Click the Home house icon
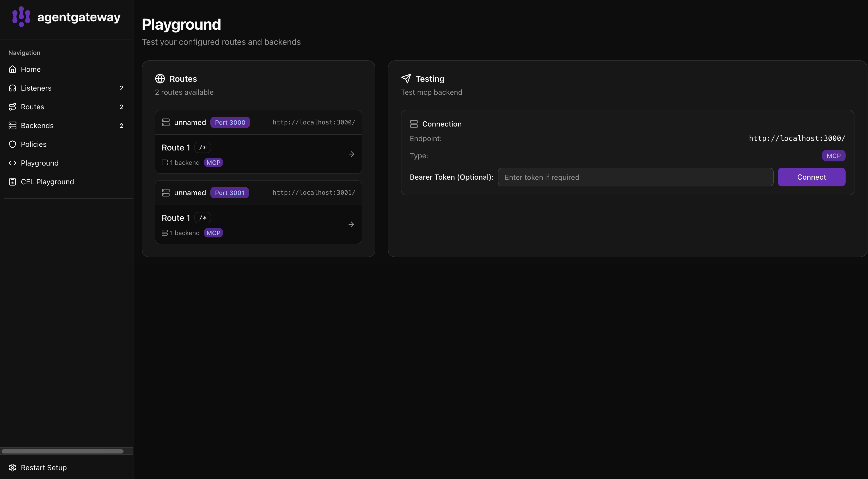Image resolution: width=868 pixels, height=479 pixels. coord(13,69)
